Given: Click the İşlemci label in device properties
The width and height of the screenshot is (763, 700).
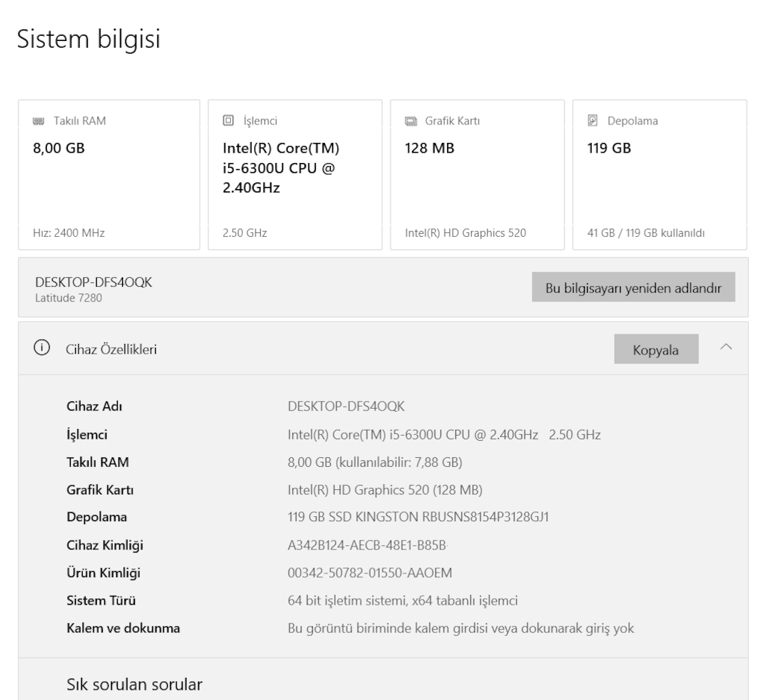Looking at the screenshot, I should (86, 434).
